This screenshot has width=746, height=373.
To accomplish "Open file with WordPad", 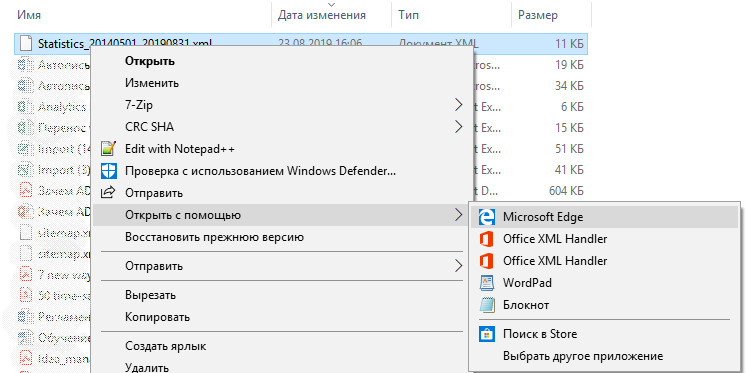I will (x=604, y=283).
